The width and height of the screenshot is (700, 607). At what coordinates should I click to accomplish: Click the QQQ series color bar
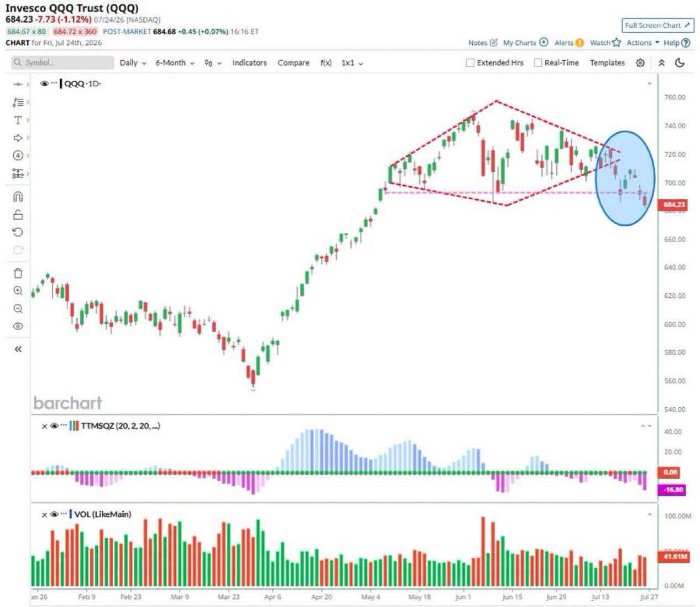[61, 84]
